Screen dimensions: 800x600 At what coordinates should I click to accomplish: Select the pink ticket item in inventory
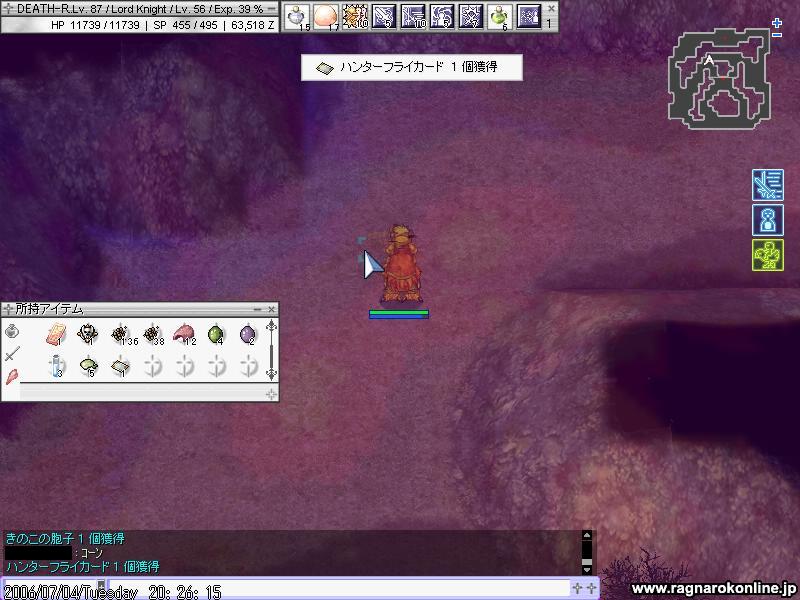point(56,334)
